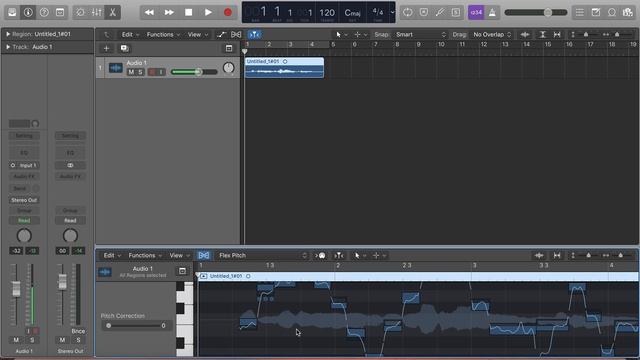Image resolution: width=640 pixels, height=360 pixels.
Task: Toggle the Metronome click button
Action: 492,12
